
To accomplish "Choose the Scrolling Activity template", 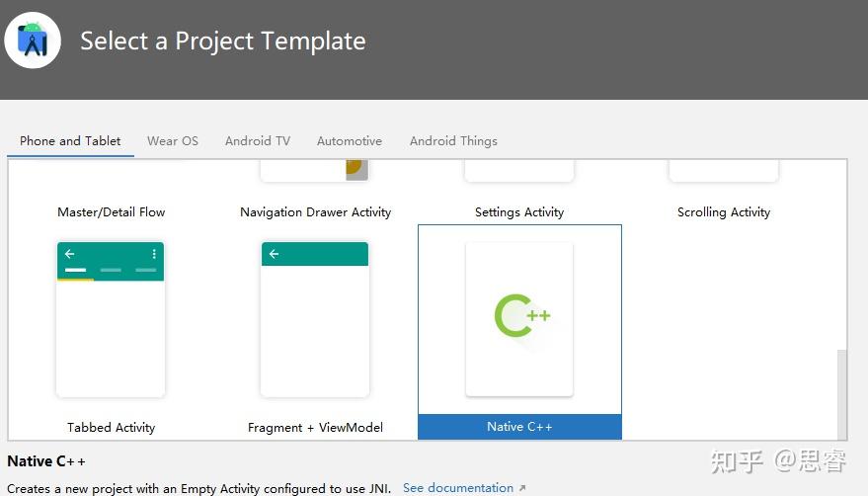I will click(724, 212).
